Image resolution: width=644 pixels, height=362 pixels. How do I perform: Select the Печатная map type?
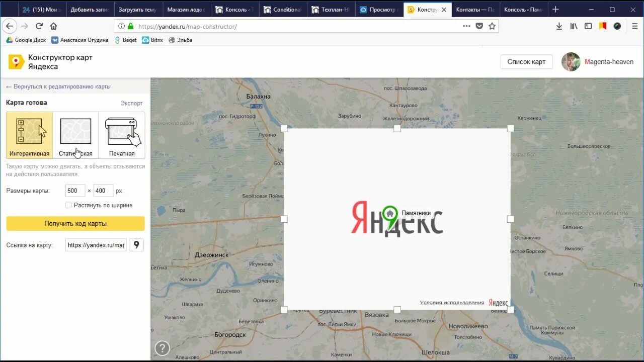(122, 135)
